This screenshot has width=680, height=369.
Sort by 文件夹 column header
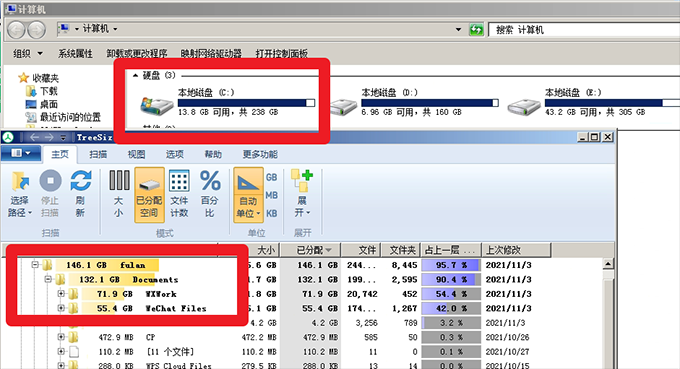(x=401, y=250)
